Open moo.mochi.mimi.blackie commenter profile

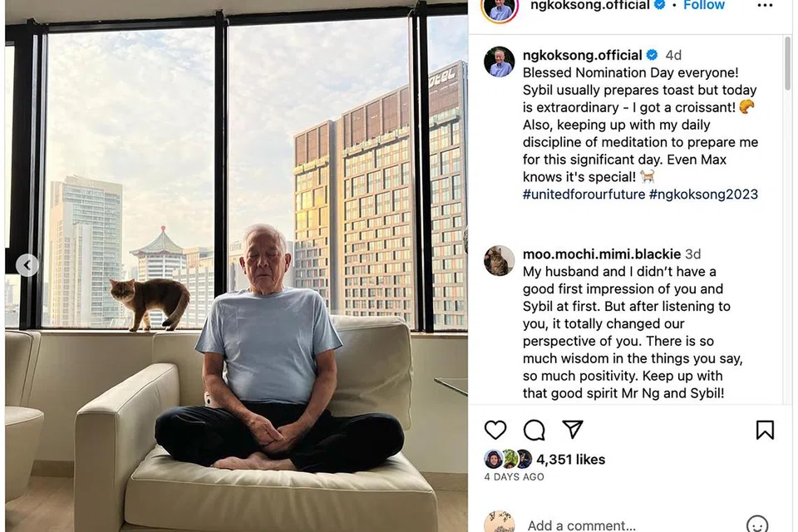[x=602, y=254]
